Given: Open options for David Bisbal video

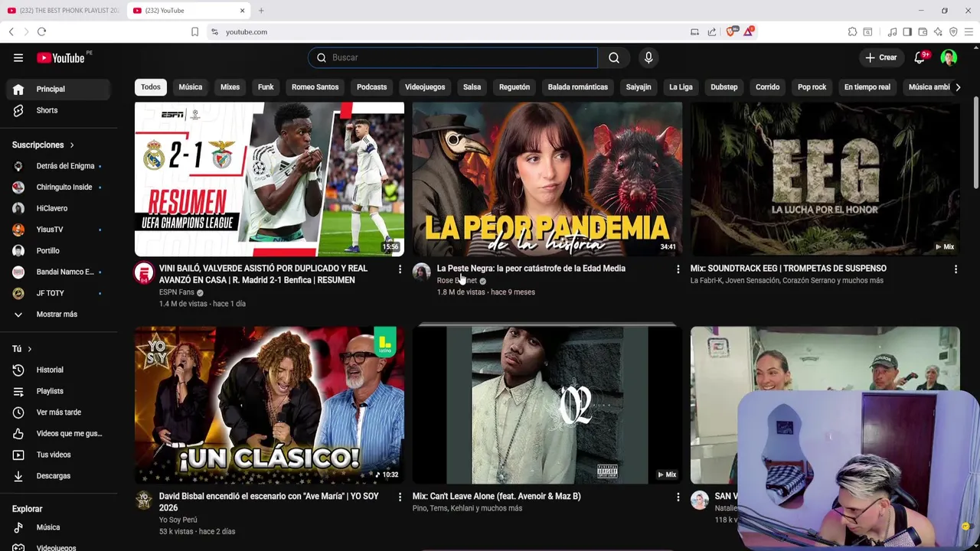Looking at the screenshot, I should 400,497.
